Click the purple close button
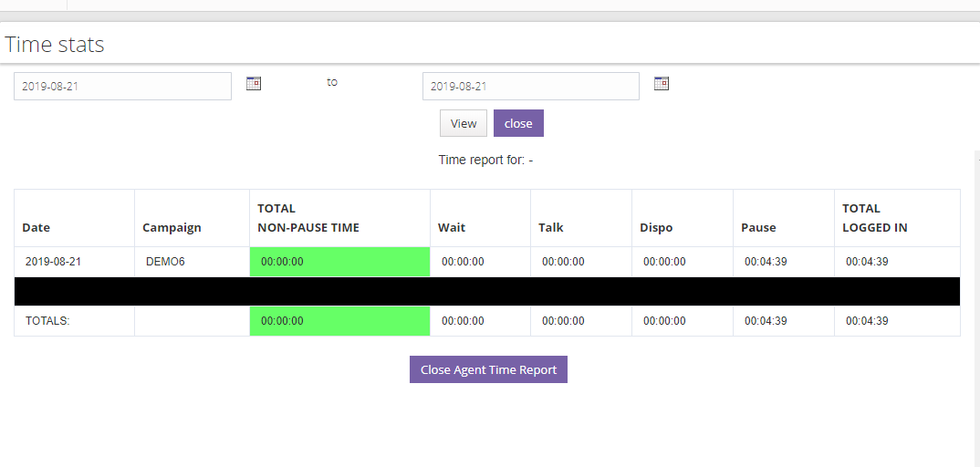The width and height of the screenshot is (980, 467). pos(518,123)
